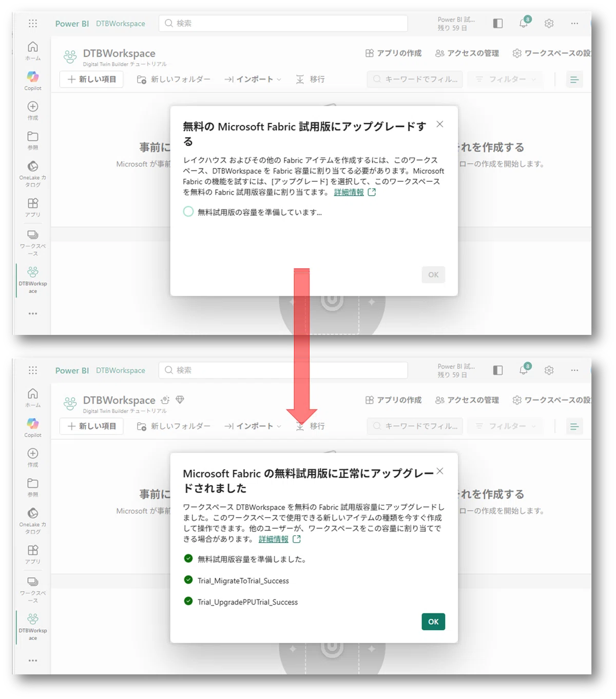Click New item (新しい項目) in top toolbar
The width and height of the screenshot is (616, 699).
coord(91,80)
